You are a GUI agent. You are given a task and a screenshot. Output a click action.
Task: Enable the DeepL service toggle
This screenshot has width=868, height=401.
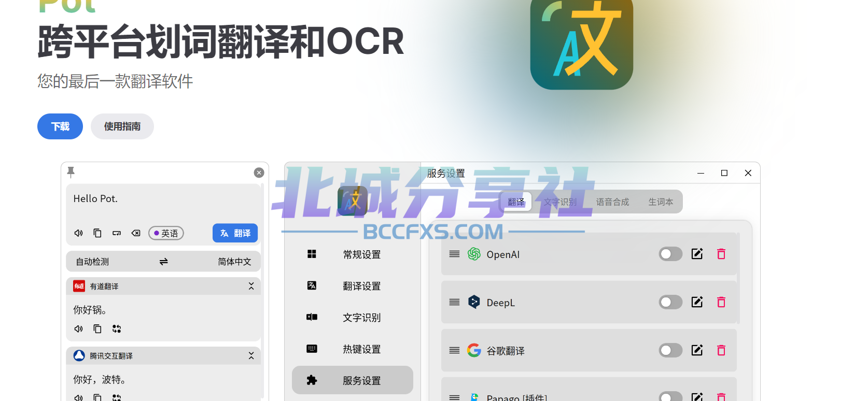(x=670, y=302)
